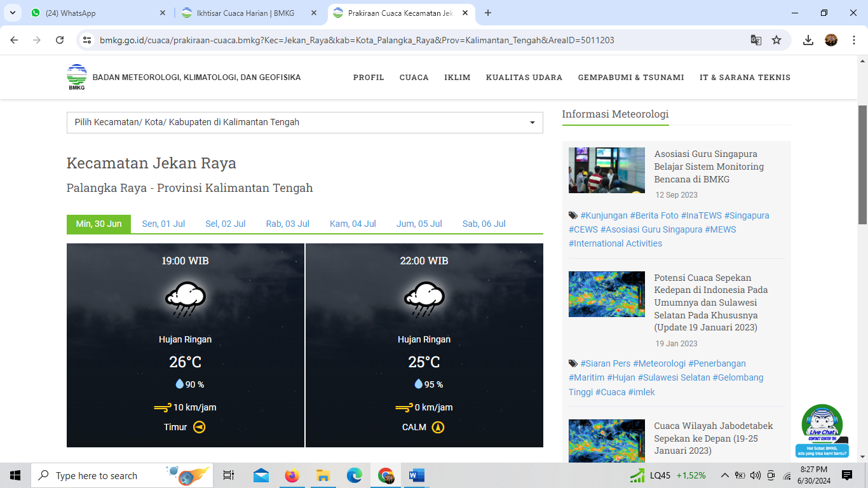868x488 pixels.
Task: Open a new browser tab
Action: [488, 13]
